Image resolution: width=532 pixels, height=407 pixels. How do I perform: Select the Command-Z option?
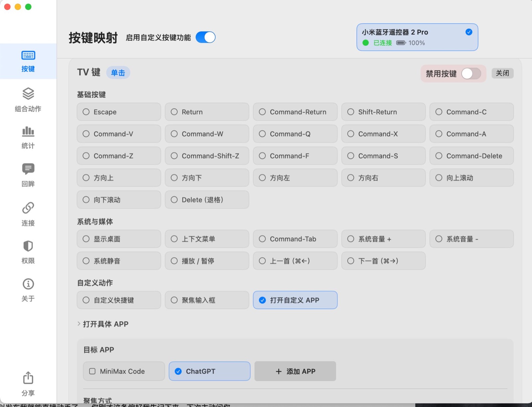119,156
